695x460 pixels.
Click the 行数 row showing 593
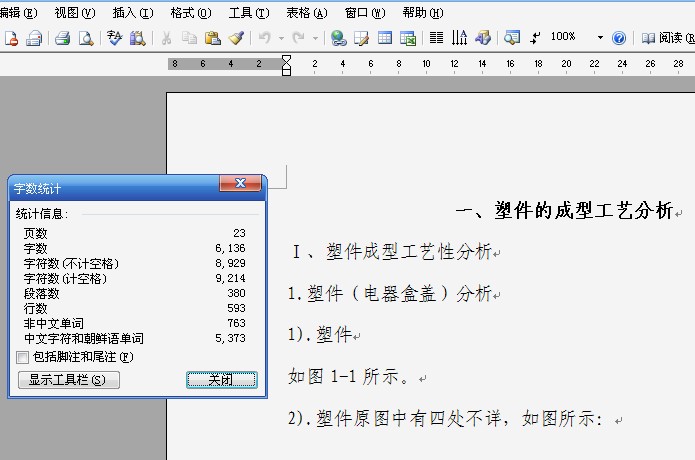(x=135, y=308)
